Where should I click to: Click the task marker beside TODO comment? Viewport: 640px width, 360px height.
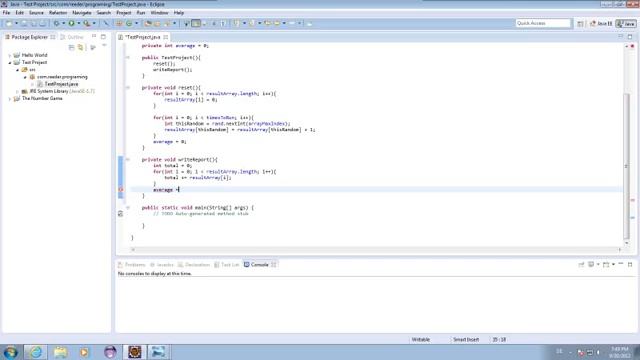click(x=120, y=213)
